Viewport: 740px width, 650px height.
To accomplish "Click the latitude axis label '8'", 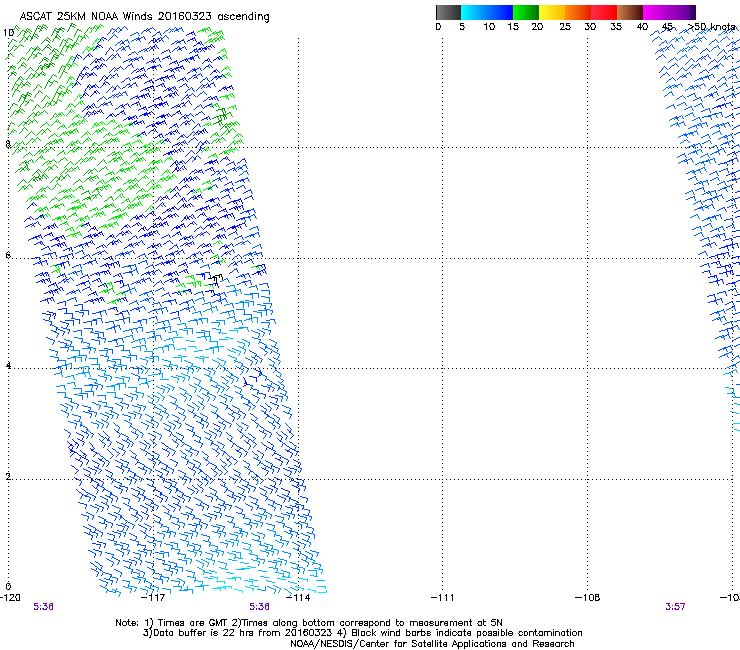I will tap(8, 144).
